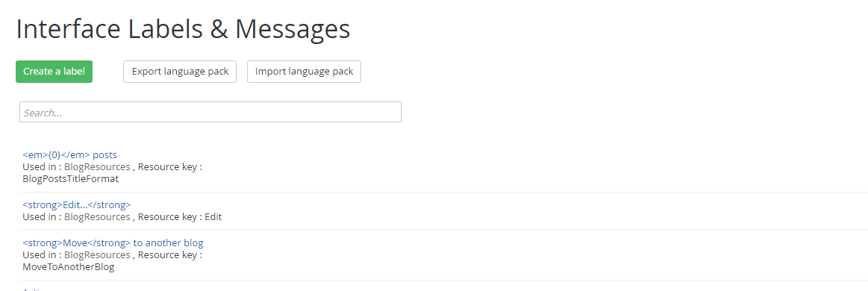Image resolution: width=868 pixels, height=291 pixels.
Task: Open the '<em>{0}</em> posts' label
Action: [x=69, y=155]
